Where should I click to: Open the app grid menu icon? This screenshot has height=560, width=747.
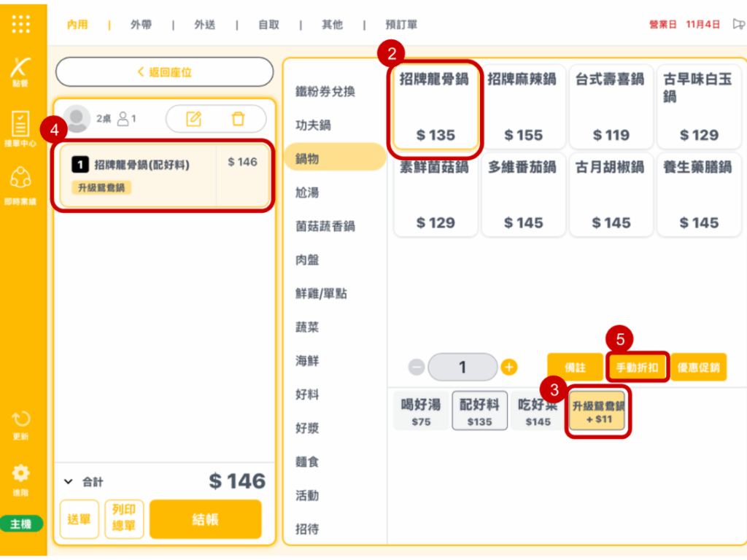click(21, 24)
